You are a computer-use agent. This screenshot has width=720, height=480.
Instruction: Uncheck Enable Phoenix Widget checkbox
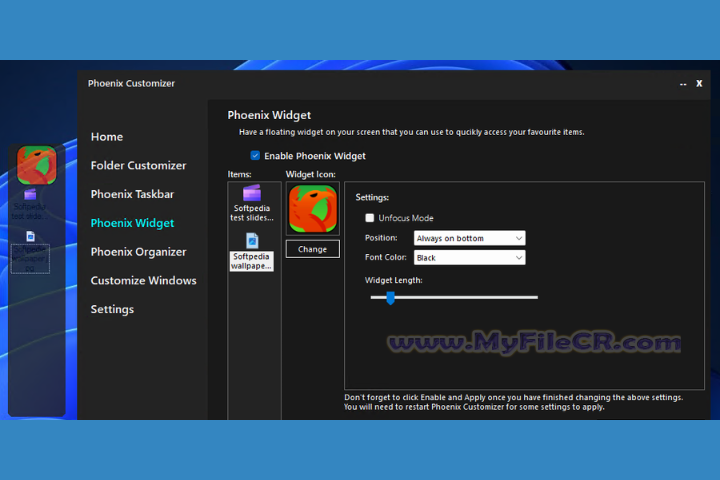tap(255, 156)
